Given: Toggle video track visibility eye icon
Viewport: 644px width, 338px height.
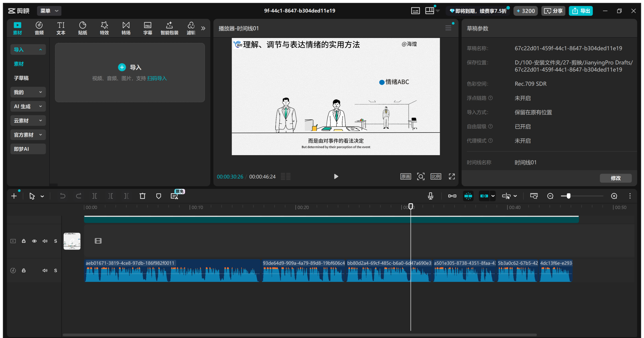Looking at the screenshot, I should coord(34,241).
